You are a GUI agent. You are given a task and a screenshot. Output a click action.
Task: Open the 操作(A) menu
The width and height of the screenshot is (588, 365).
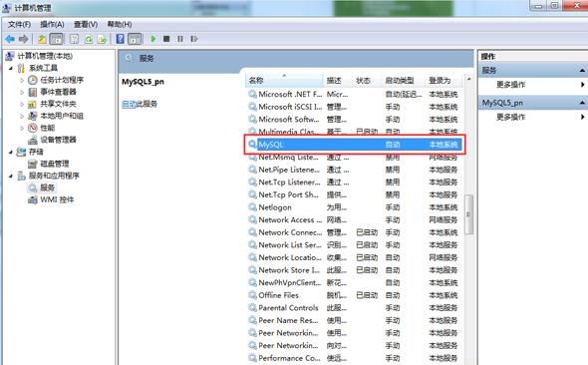click(x=52, y=24)
